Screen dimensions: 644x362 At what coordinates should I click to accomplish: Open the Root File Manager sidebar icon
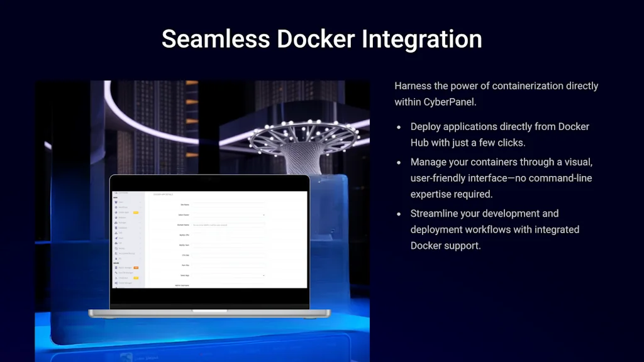click(116, 273)
